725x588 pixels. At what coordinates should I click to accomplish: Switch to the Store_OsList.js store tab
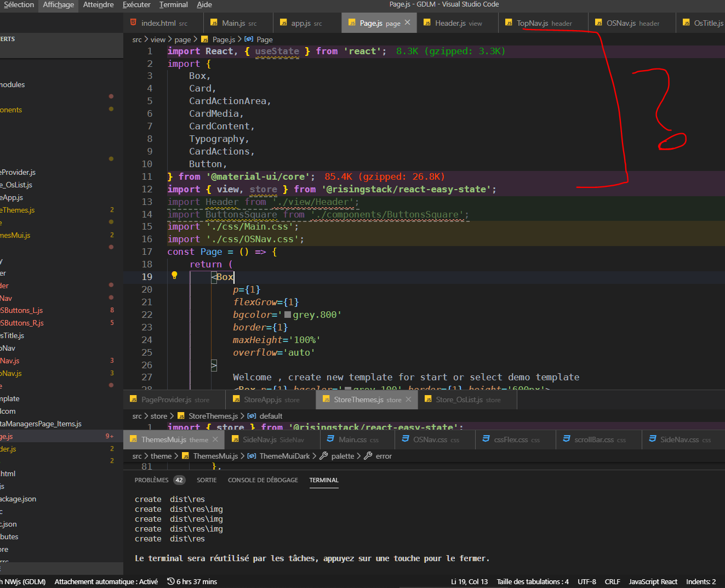468,399
